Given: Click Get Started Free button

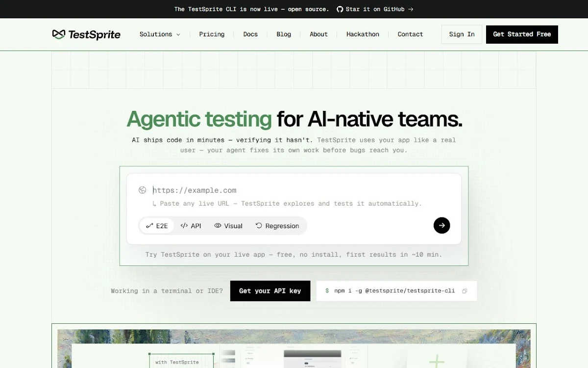Looking at the screenshot, I should (x=522, y=34).
